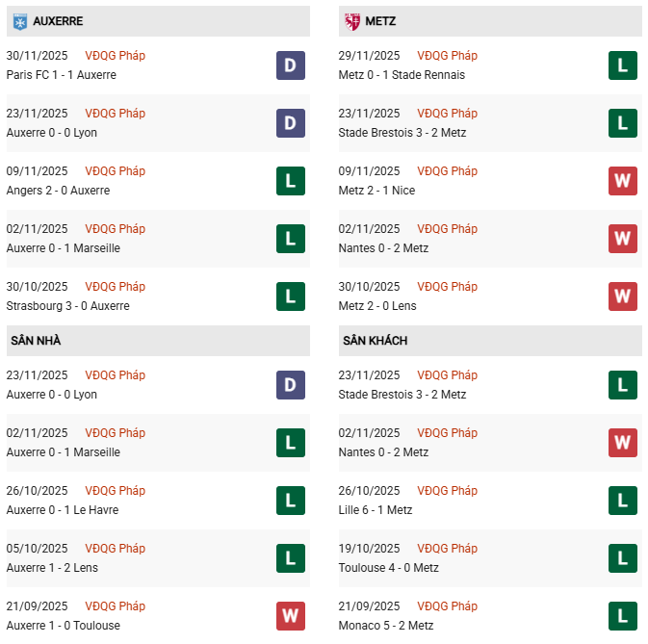Click the D badge for Paris FC 1 - 1 Auxerre

point(290,65)
